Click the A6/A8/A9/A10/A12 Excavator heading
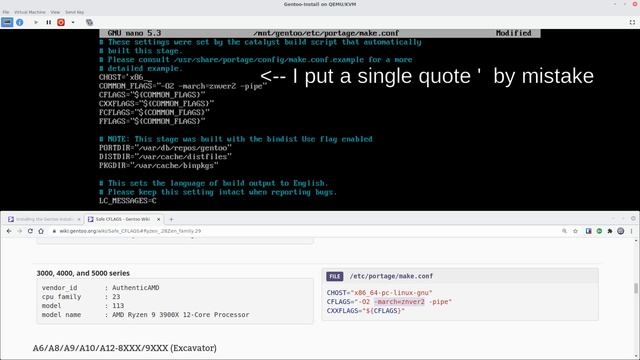 click(x=124, y=348)
